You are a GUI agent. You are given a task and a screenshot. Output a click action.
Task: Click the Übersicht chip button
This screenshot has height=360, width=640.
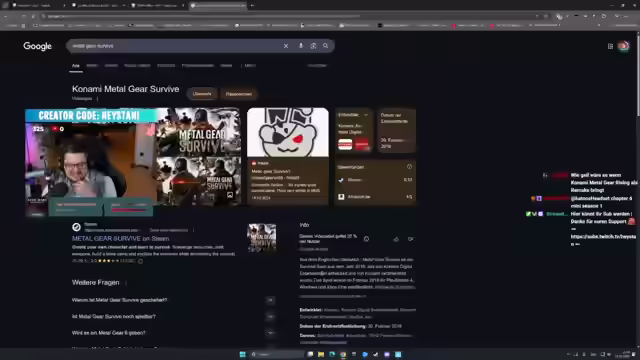(x=202, y=94)
